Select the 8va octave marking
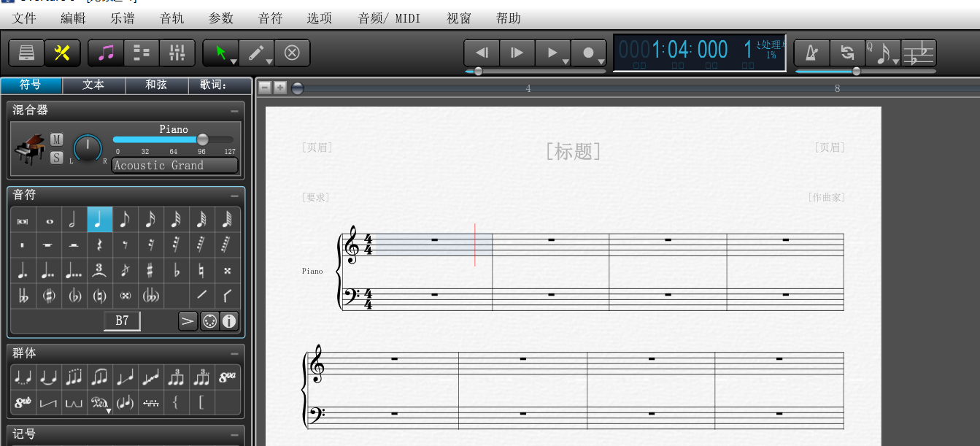This screenshot has height=446, width=980. pos(228,378)
